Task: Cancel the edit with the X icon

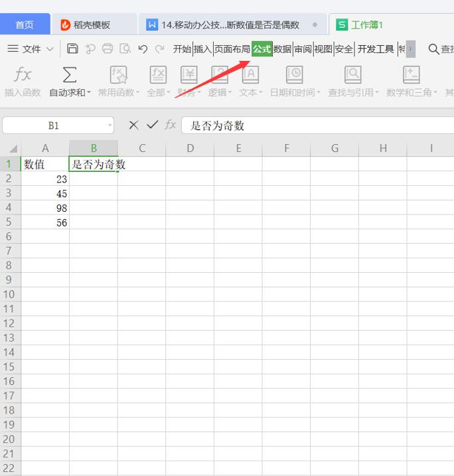Action: click(x=133, y=125)
